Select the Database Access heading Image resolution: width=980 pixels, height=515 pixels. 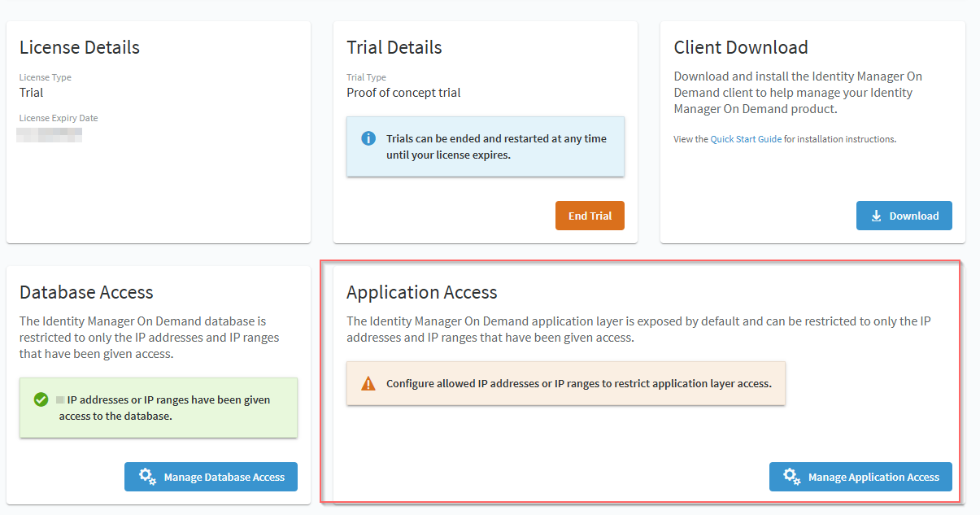coord(86,292)
